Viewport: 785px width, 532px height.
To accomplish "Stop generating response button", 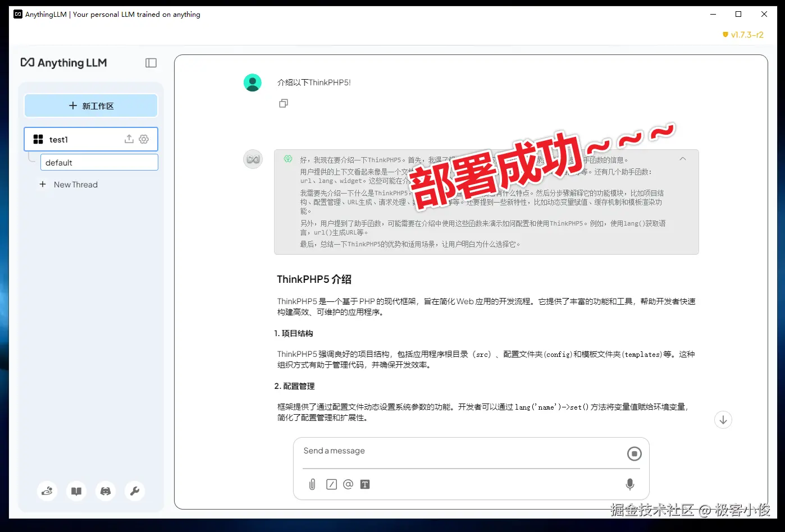I will [x=635, y=453].
